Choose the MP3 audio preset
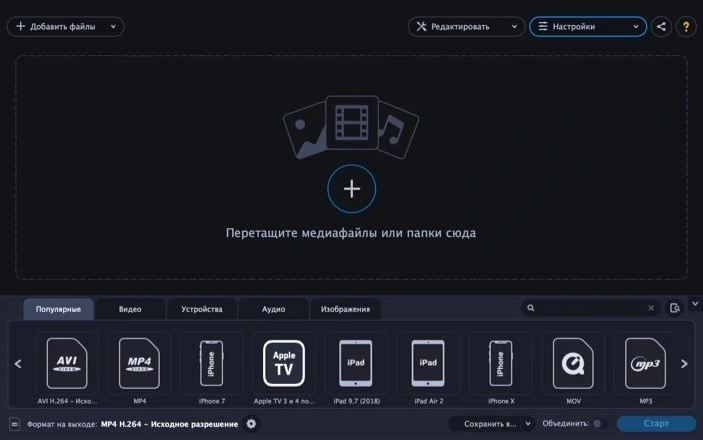This screenshot has height=440, width=703. coord(646,364)
